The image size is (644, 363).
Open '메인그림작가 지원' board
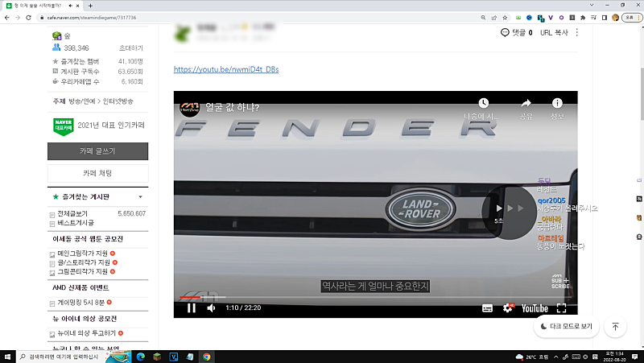(x=83, y=254)
